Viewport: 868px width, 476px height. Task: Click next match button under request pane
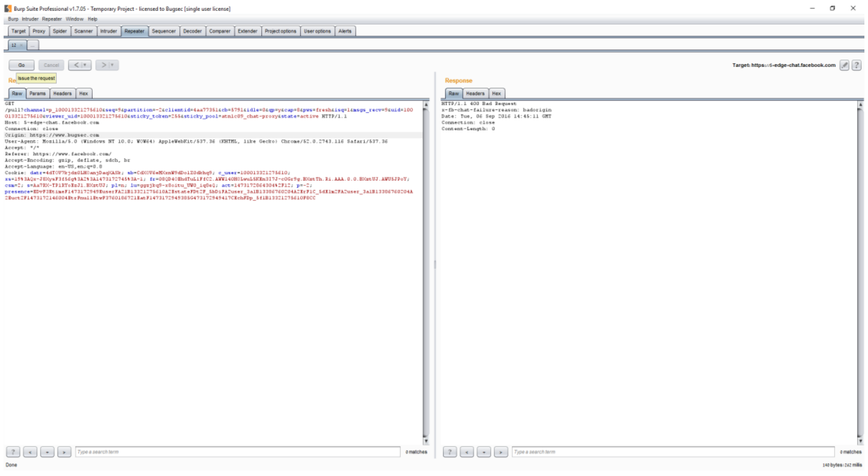pyautogui.click(x=65, y=451)
